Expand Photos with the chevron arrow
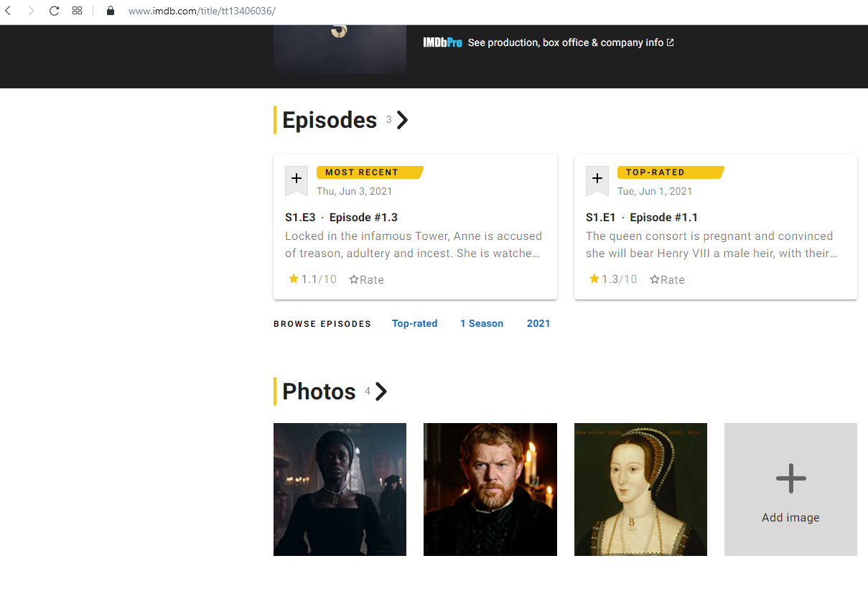868x589 pixels. [x=381, y=391]
